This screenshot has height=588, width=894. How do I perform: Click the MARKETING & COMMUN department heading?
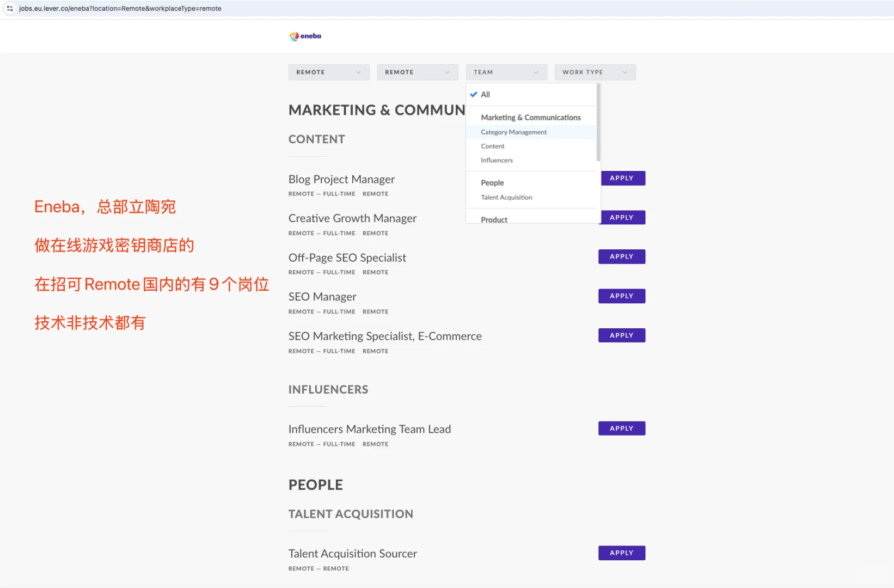377,111
